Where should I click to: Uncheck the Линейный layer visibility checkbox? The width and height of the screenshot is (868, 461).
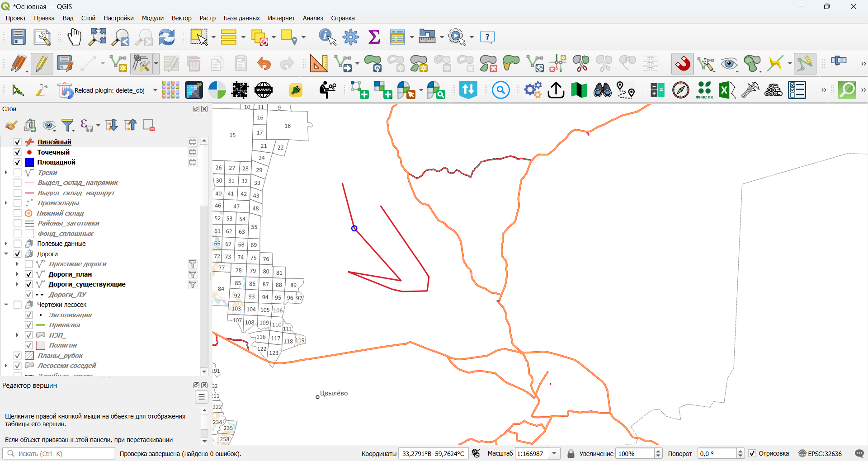pyautogui.click(x=18, y=142)
